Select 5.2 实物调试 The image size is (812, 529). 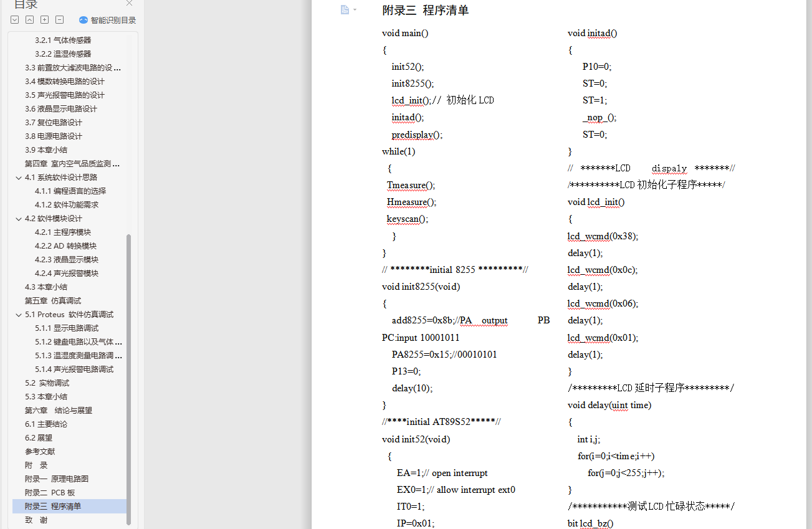click(47, 383)
